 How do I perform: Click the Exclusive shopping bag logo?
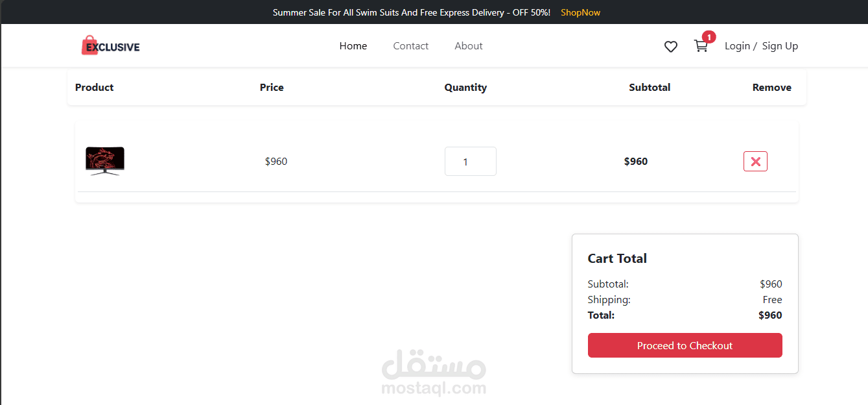point(110,45)
